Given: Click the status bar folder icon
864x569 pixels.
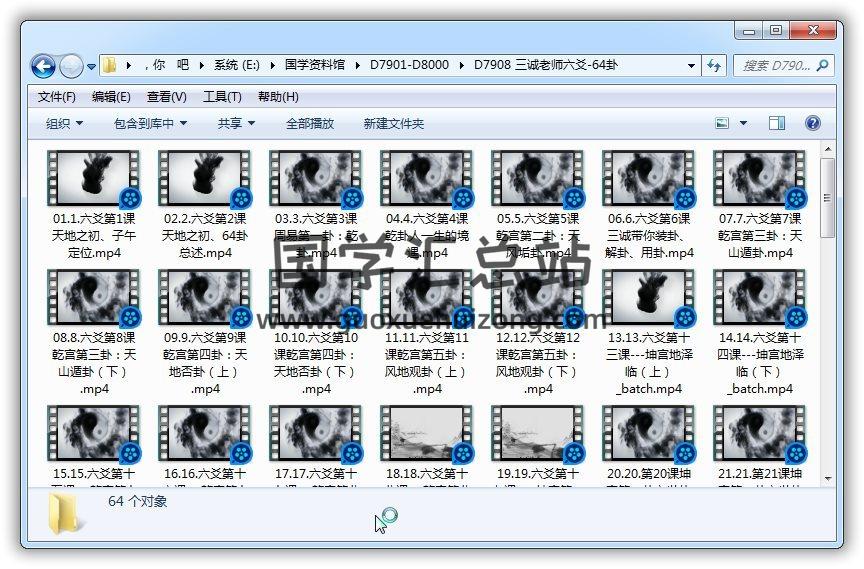Looking at the screenshot, I should click(x=64, y=514).
